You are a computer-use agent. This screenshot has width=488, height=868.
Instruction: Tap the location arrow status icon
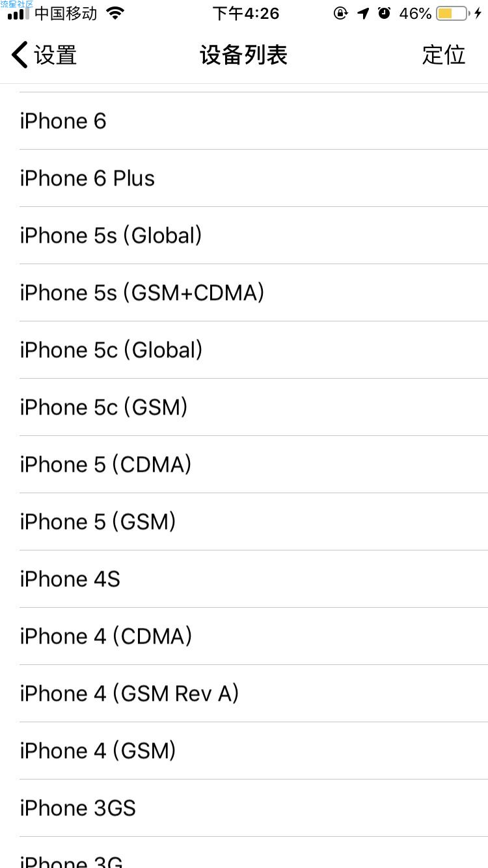(x=363, y=13)
